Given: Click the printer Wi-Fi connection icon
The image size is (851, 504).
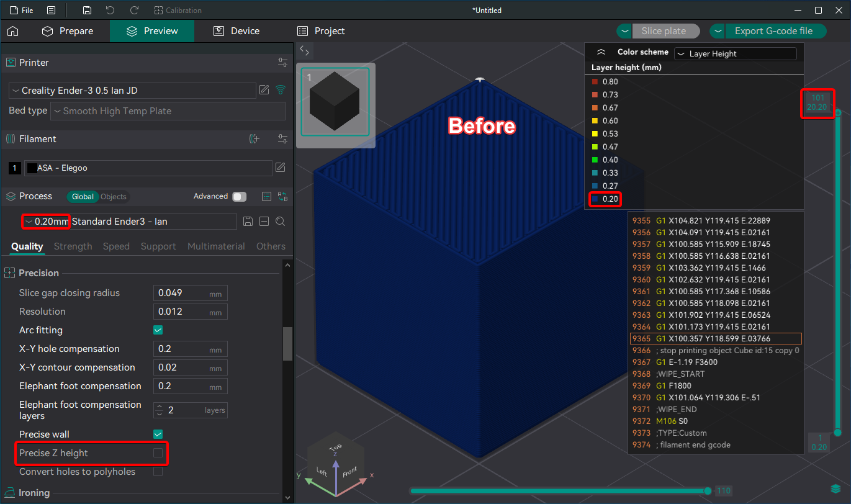Looking at the screenshot, I should click(x=281, y=90).
